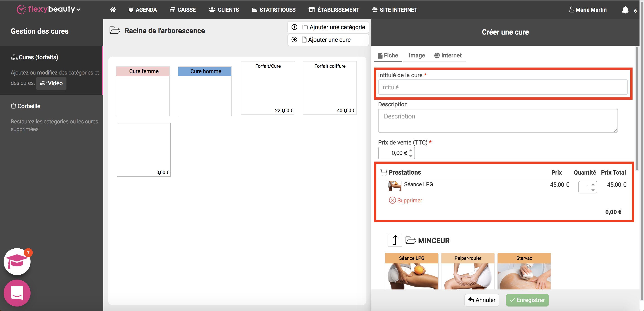This screenshot has width=644, height=311.
Task: Open the Cure homme category
Action: (x=205, y=91)
